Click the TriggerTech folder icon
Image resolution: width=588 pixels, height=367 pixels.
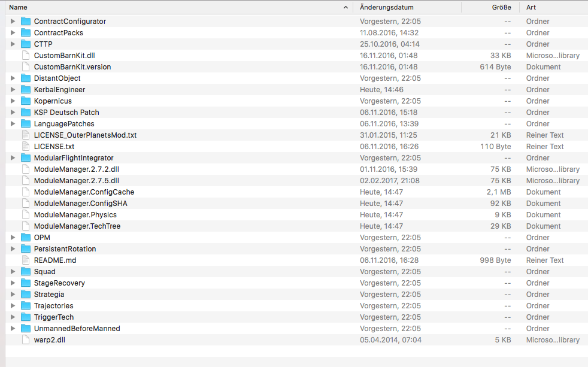25,317
